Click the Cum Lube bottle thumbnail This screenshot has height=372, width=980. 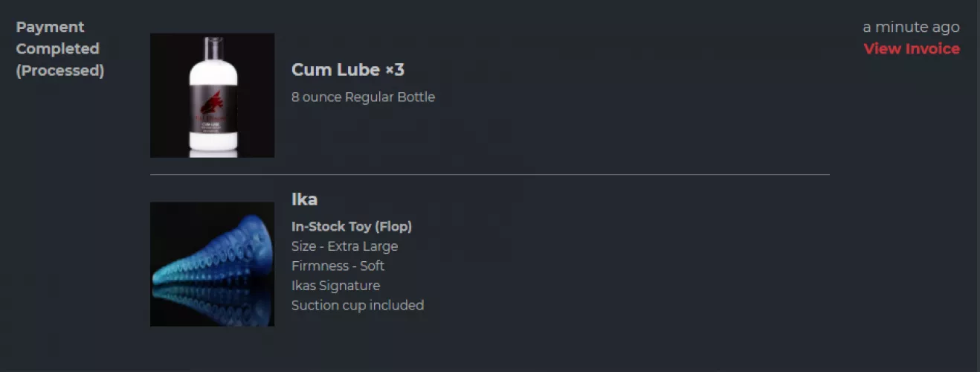pos(212,95)
